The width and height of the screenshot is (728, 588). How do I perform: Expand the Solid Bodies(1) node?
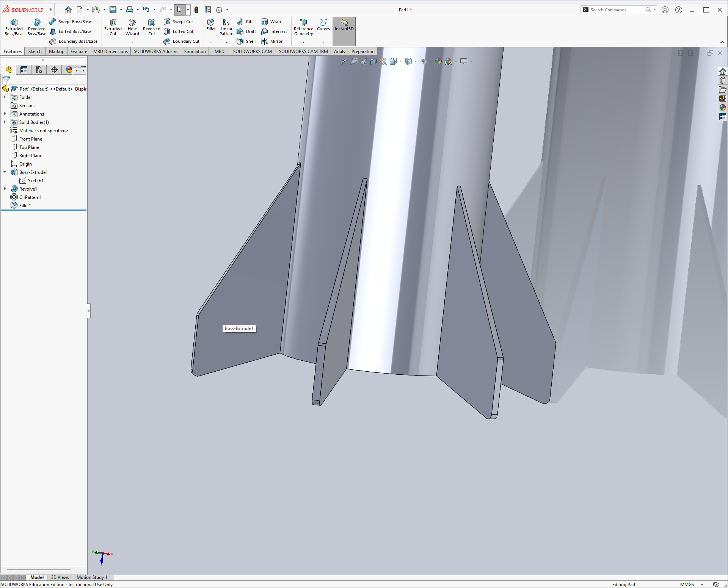point(5,122)
